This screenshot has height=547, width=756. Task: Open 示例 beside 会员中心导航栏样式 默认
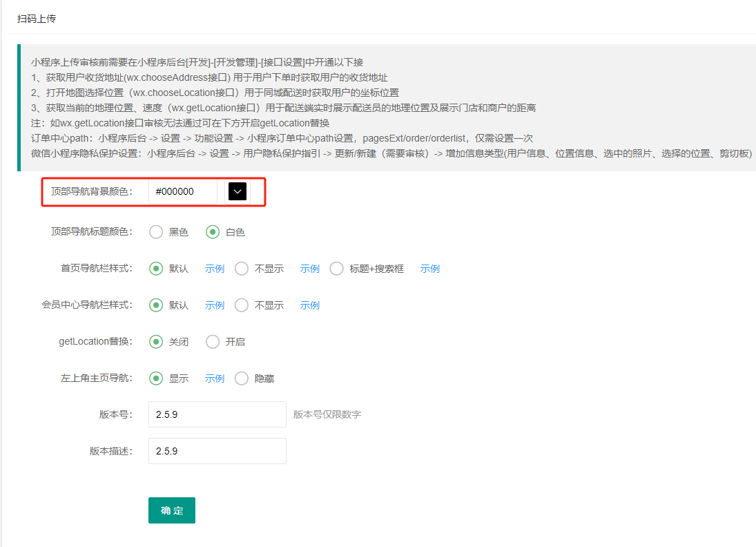(214, 305)
